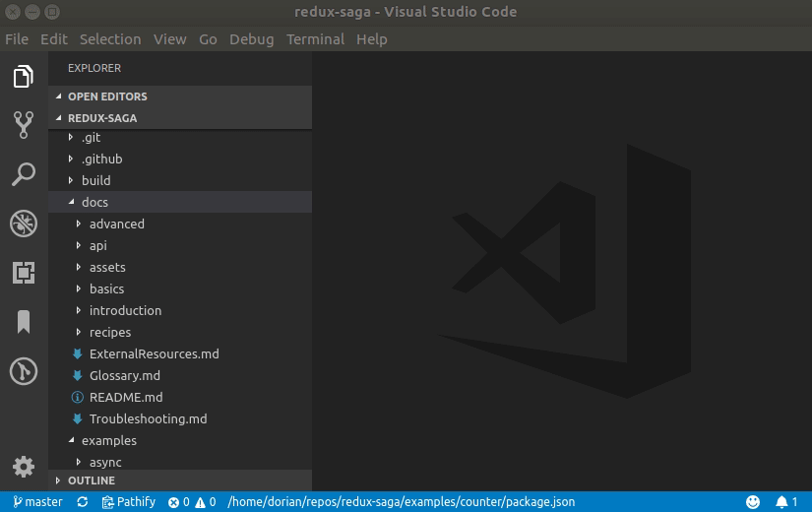The height and width of the screenshot is (512, 812).
Task: Open the Help menu
Action: 372,39
